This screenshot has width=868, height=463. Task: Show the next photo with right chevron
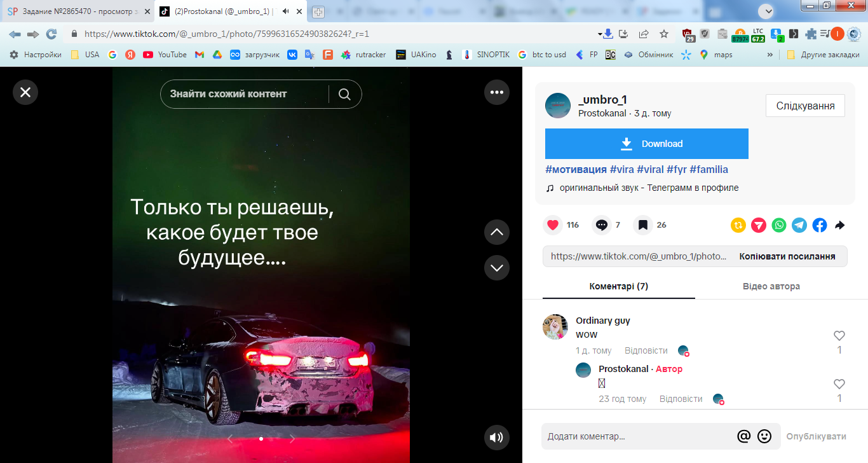pos(292,438)
